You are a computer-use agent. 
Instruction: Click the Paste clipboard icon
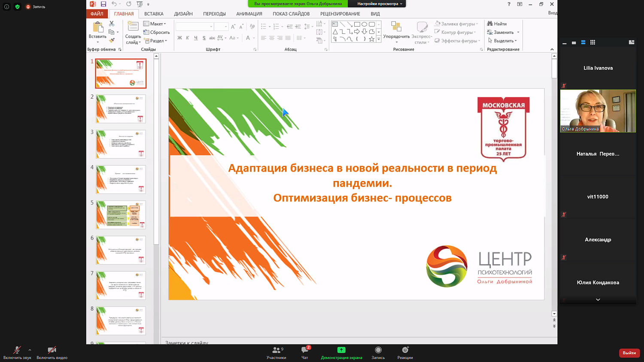98,27
